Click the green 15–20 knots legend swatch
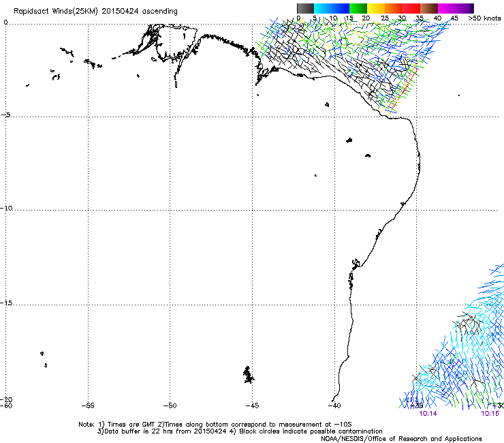 (x=358, y=8)
